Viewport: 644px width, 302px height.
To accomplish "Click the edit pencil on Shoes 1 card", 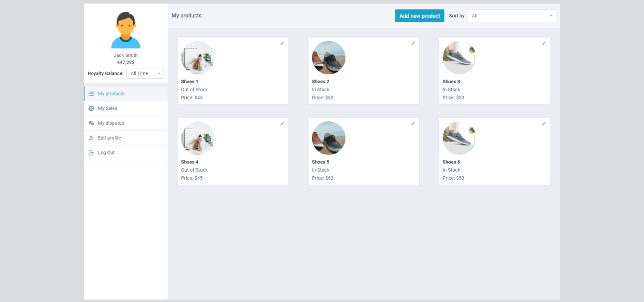I will coord(282,43).
